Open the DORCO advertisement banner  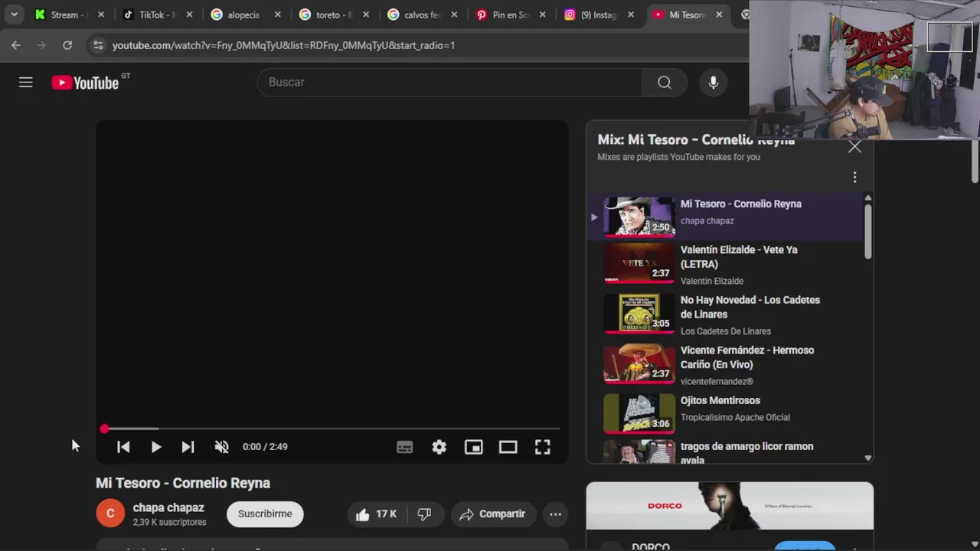pyautogui.click(x=730, y=506)
